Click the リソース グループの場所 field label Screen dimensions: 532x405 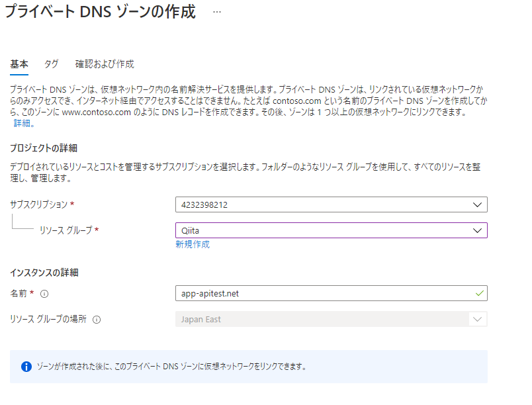48,319
